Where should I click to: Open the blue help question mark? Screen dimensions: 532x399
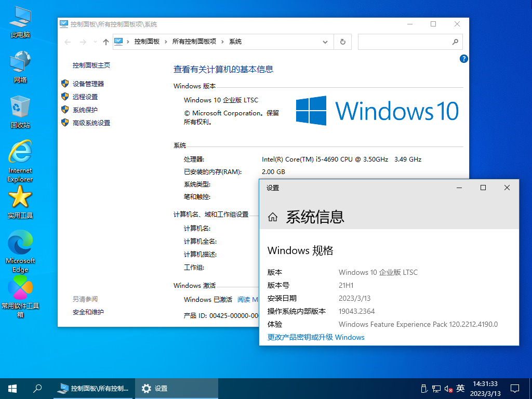463,59
